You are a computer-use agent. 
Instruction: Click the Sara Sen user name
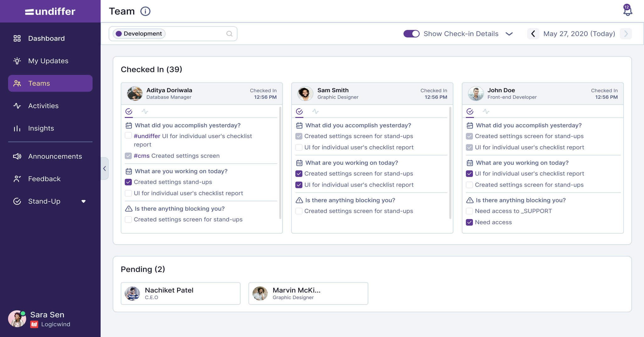47,315
